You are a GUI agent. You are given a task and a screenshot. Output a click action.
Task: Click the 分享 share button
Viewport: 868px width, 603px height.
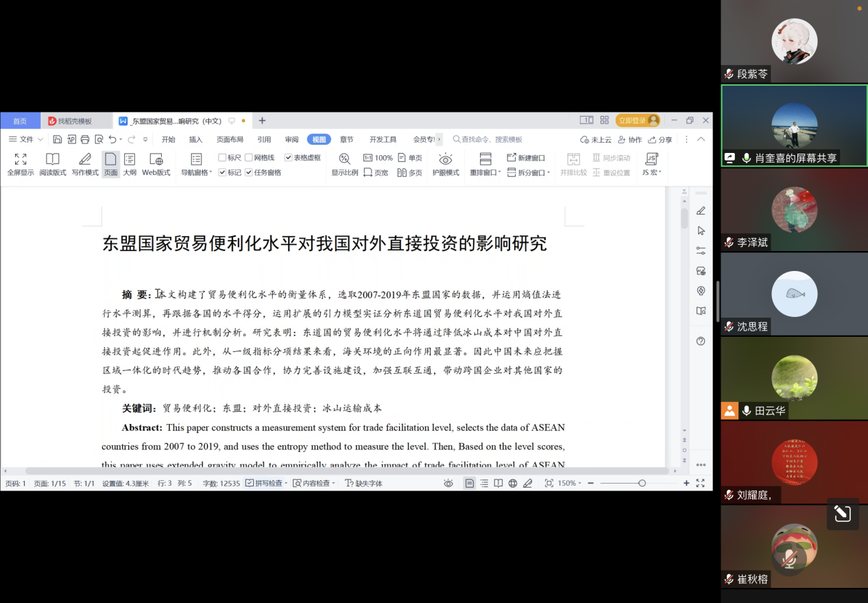click(660, 140)
